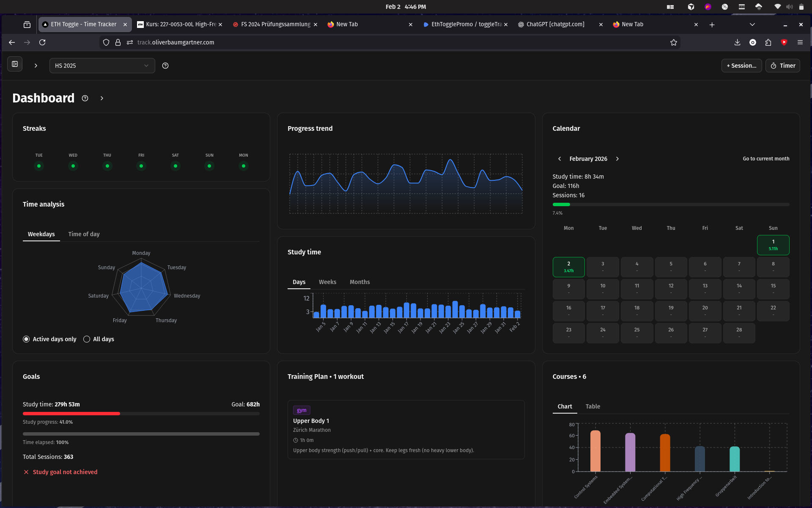The width and height of the screenshot is (812, 508).
Task: Click the + Session... button
Action: coord(741,66)
